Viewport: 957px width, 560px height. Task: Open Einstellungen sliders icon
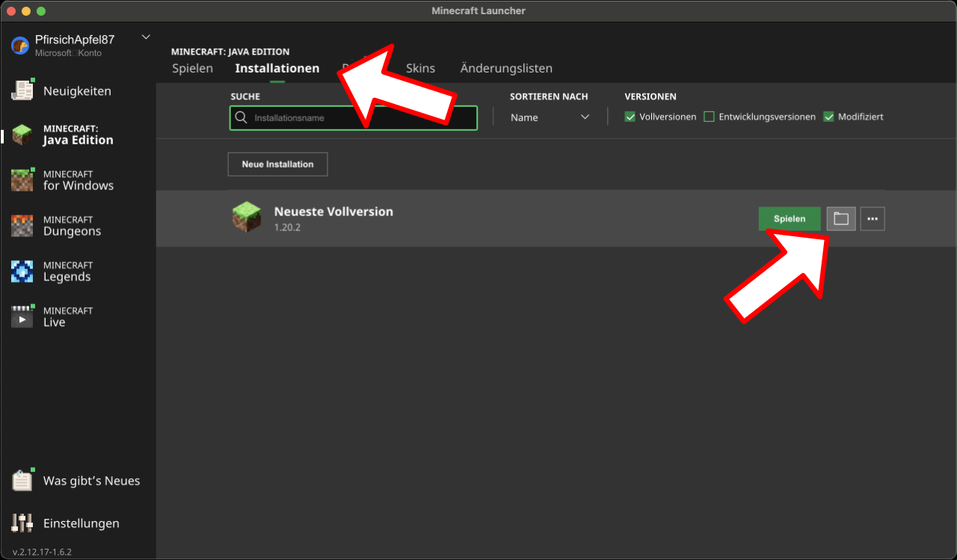tap(22, 523)
